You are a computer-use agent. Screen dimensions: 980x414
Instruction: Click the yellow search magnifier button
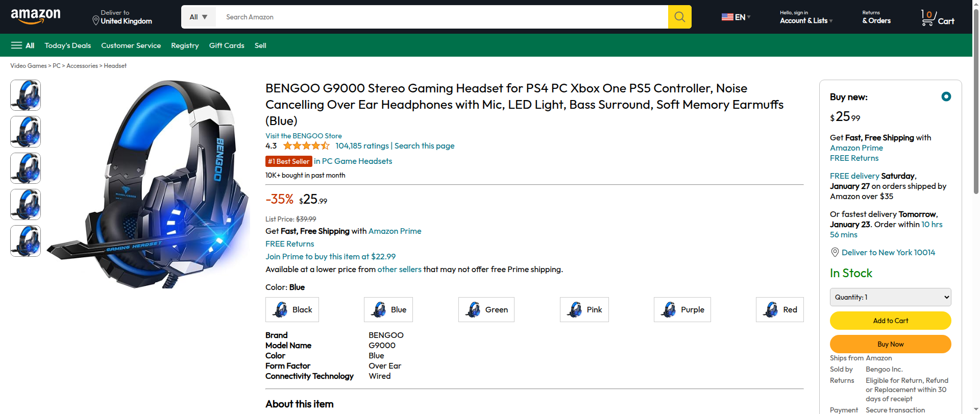pyautogui.click(x=679, y=17)
